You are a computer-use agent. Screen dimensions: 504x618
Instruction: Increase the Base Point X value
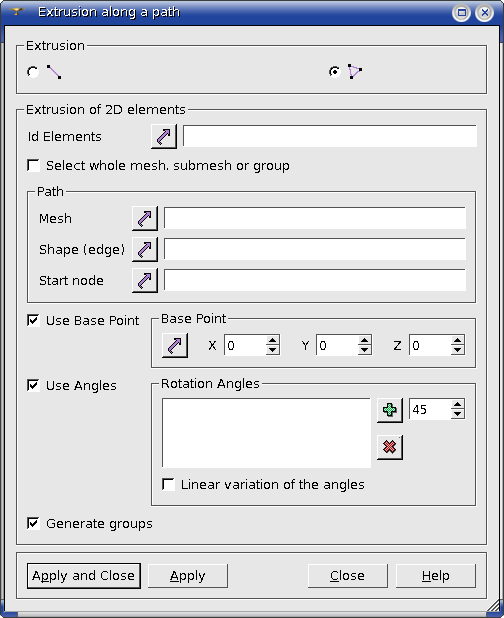pos(273,341)
